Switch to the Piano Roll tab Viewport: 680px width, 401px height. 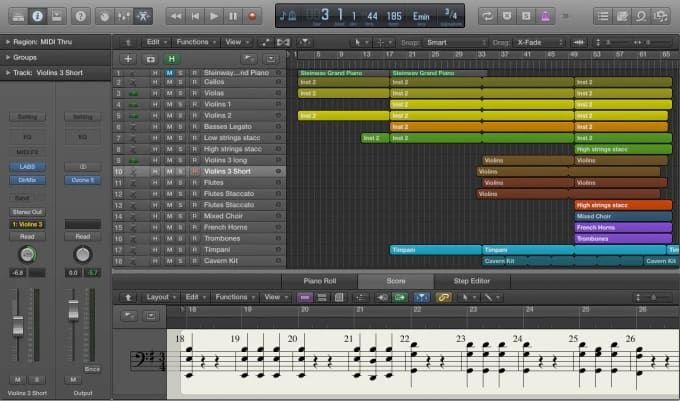coord(319,281)
